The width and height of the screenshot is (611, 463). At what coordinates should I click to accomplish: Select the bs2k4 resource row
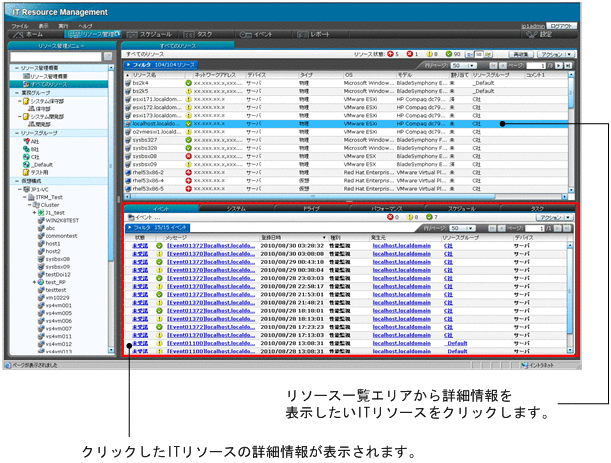(x=346, y=83)
